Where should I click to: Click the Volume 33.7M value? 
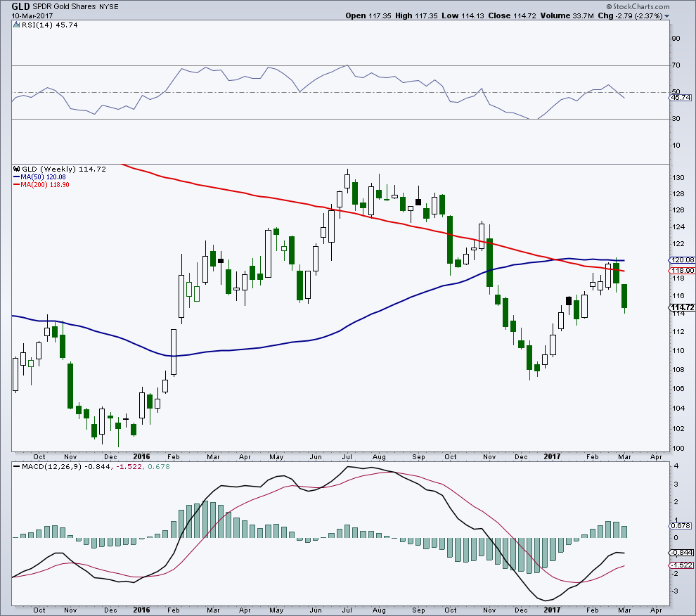coord(567,15)
